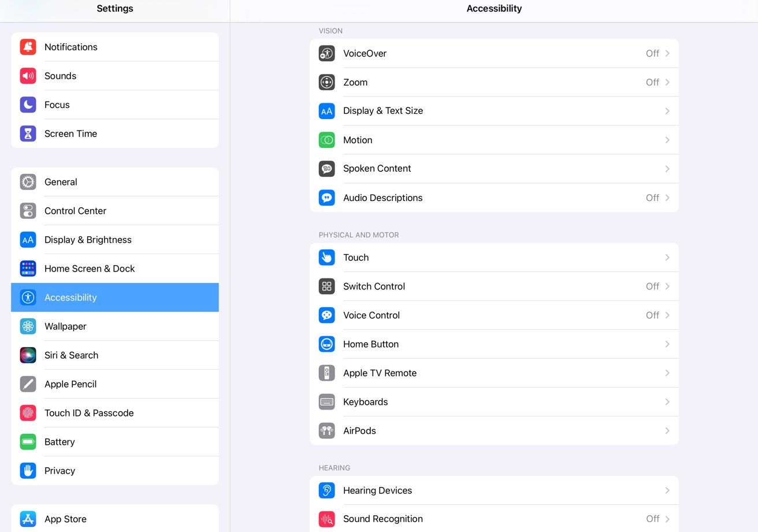Viewport: 758px width, 532px height.
Task: Tap the AirPods icon
Action: point(326,431)
